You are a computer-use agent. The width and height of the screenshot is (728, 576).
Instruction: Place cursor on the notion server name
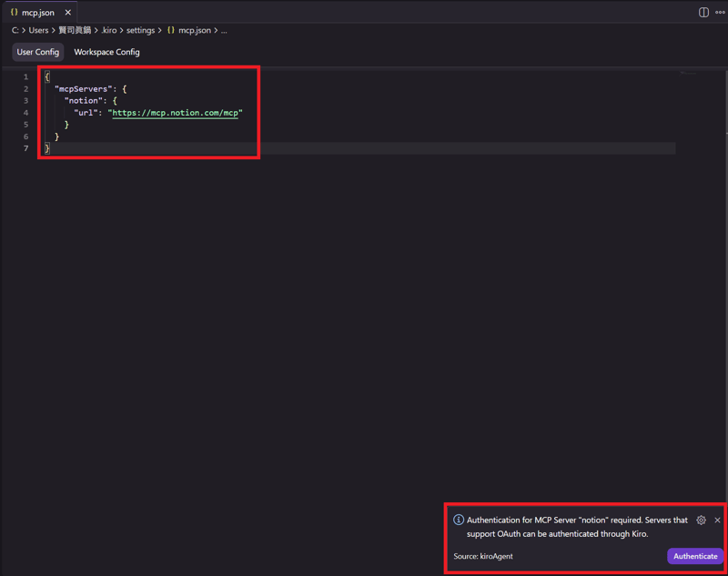coord(86,100)
